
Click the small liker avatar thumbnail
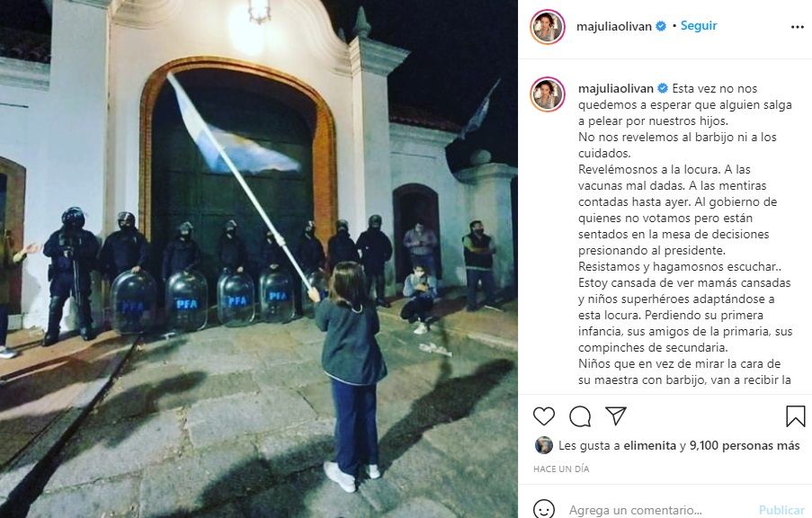(x=544, y=445)
